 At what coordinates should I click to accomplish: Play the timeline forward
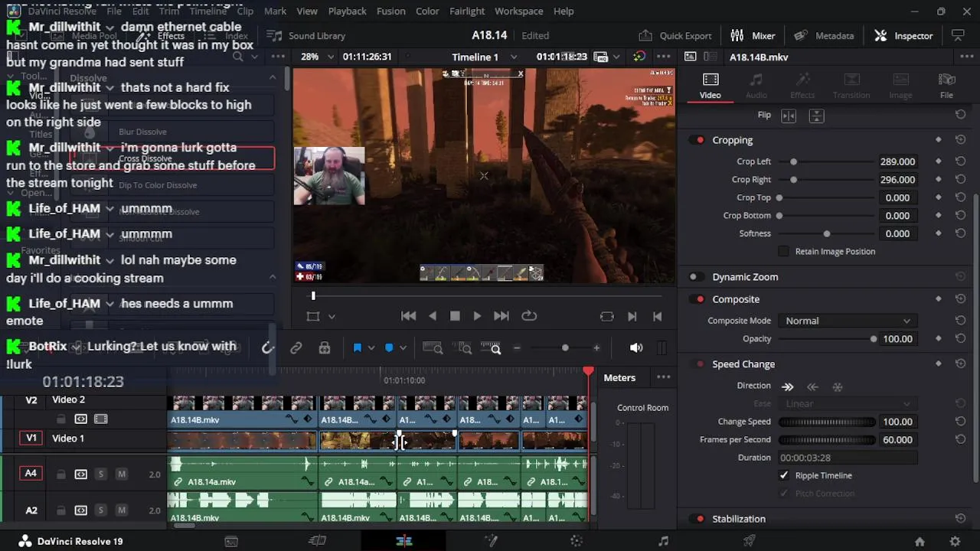477,316
